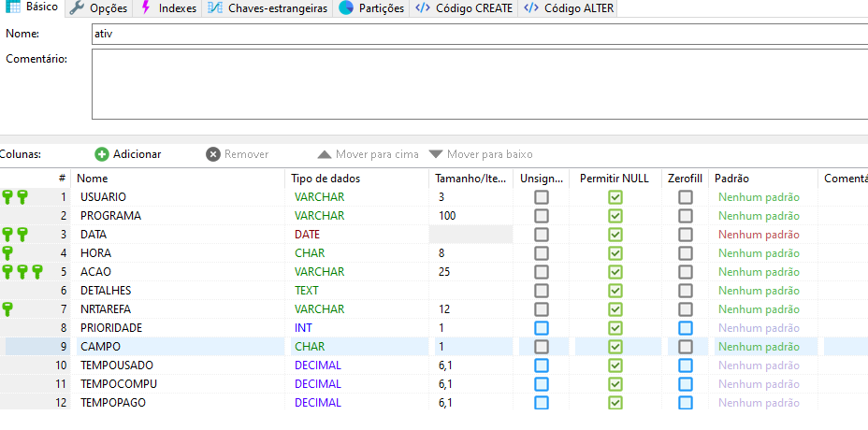The image size is (868, 430).
Task: Open the Código CREATE tab
Action: click(465, 8)
